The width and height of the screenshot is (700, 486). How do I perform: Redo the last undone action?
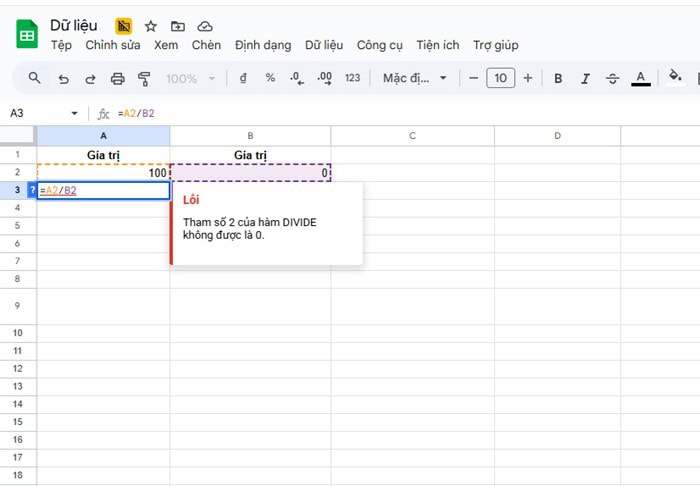91,78
